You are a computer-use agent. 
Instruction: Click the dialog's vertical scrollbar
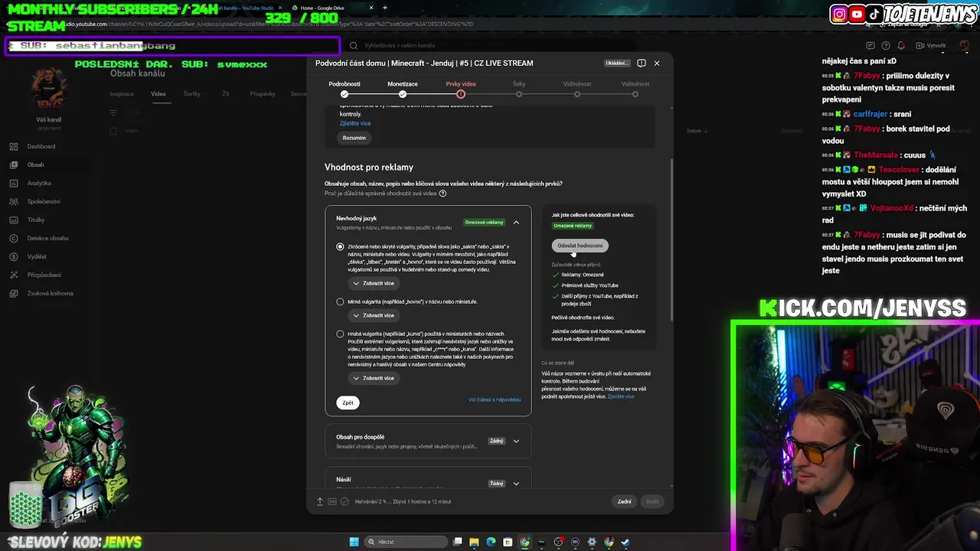pyautogui.click(x=671, y=240)
